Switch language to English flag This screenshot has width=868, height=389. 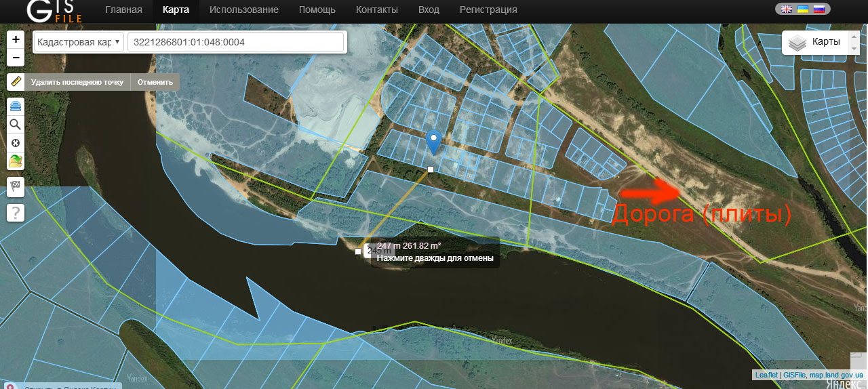tap(787, 9)
